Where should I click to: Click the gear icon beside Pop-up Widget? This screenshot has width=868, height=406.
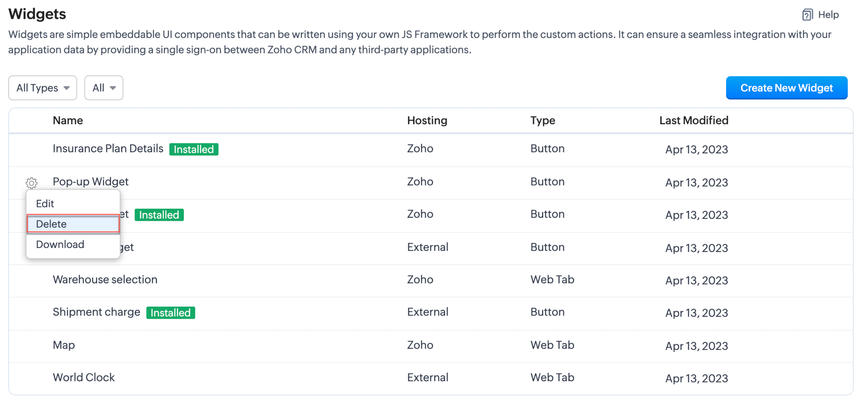(x=31, y=183)
